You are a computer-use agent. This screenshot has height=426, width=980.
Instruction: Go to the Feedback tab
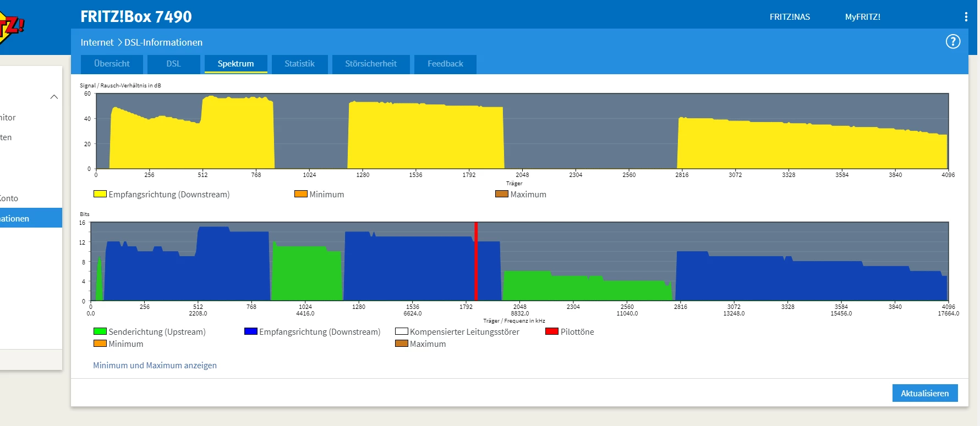tap(445, 64)
